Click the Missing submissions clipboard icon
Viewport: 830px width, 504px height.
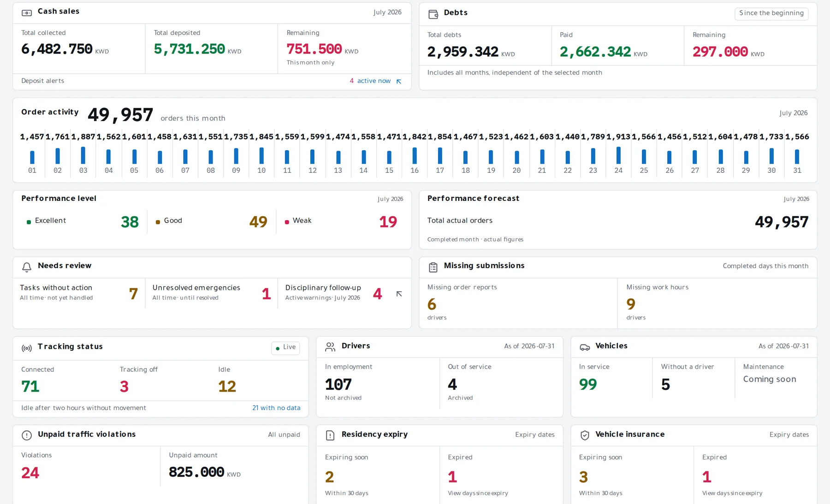[x=433, y=267]
